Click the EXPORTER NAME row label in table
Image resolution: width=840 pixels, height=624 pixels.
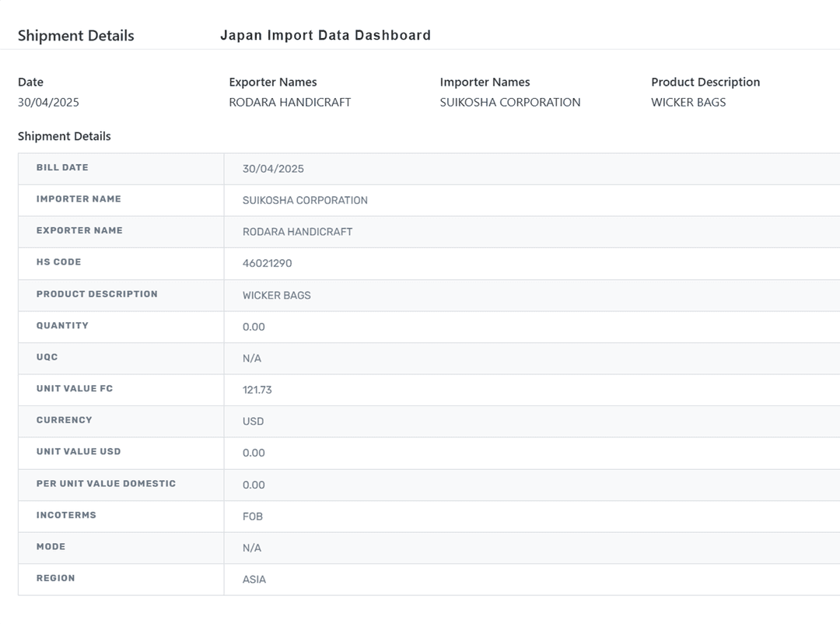(x=79, y=230)
